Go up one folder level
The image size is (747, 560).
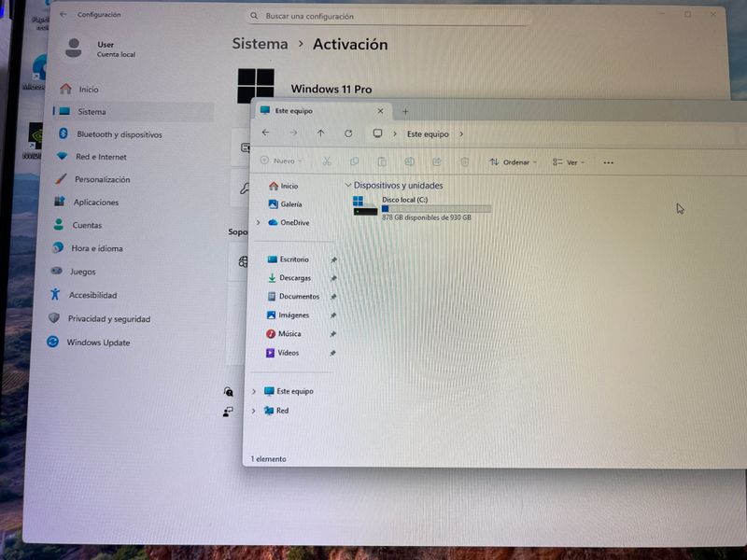click(320, 133)
